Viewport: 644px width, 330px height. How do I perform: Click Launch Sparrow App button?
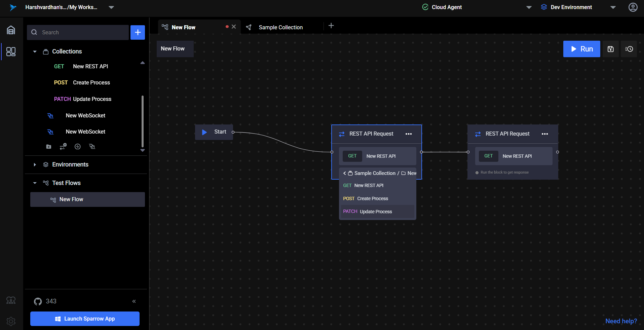(x=85, y=319)
